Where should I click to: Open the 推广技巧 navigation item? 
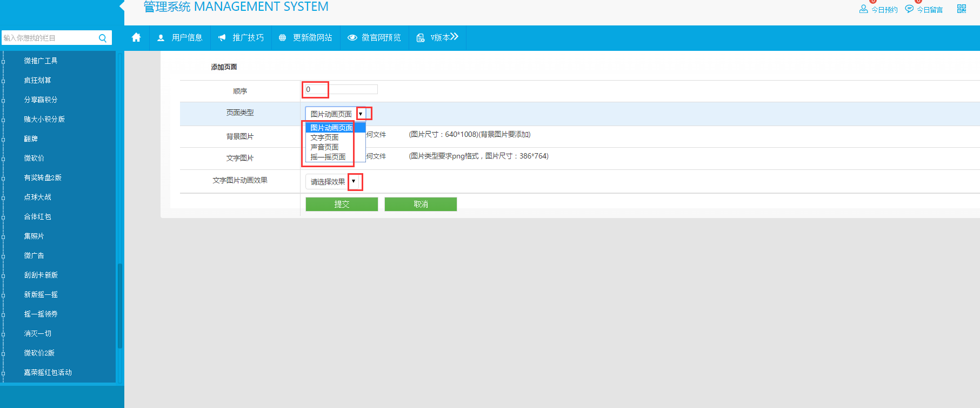(241, 37)
